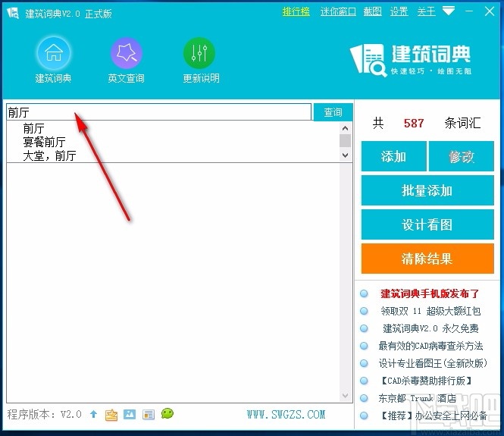504x436 pixels.
Task: Click the app logo in title bar
Action: tap(13, 13)
